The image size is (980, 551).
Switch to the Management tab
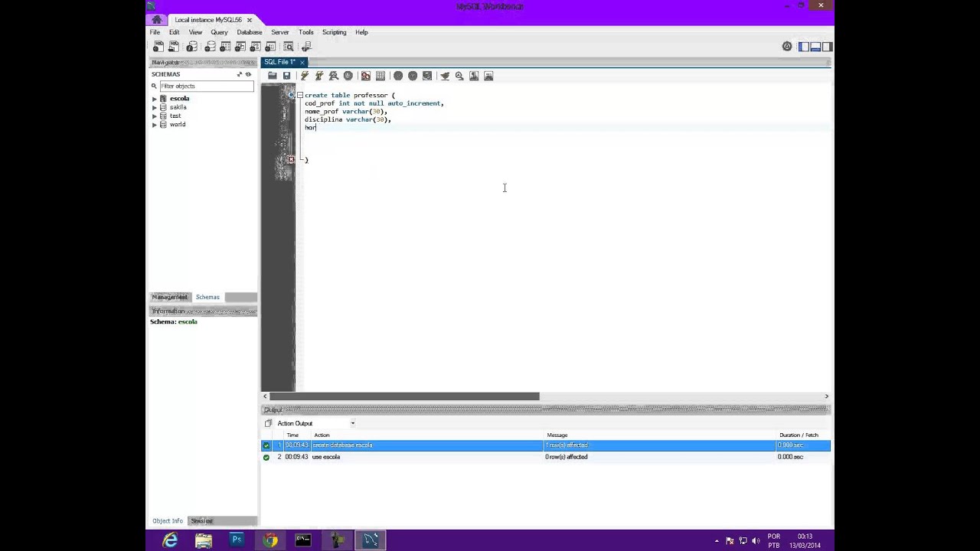[169, 297]
